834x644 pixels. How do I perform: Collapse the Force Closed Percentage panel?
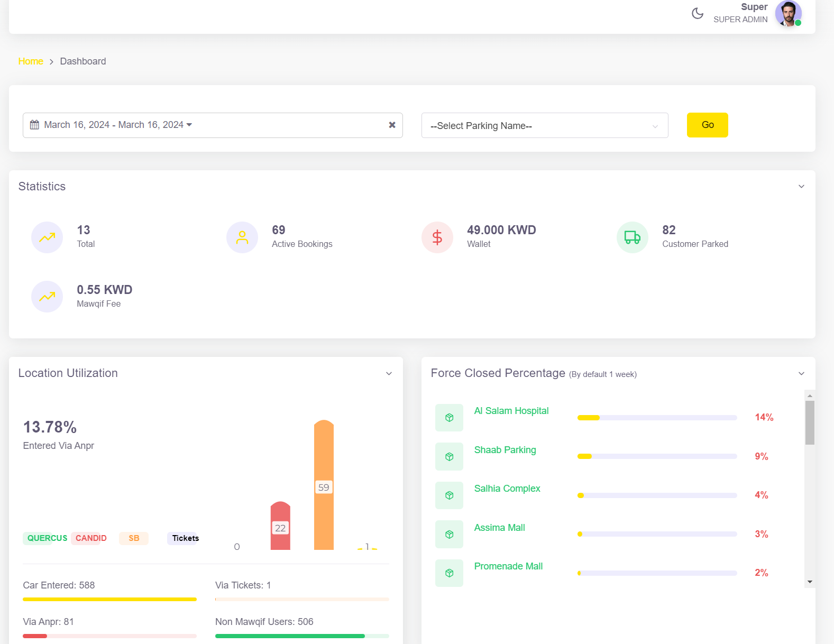(x=801, y=374)
